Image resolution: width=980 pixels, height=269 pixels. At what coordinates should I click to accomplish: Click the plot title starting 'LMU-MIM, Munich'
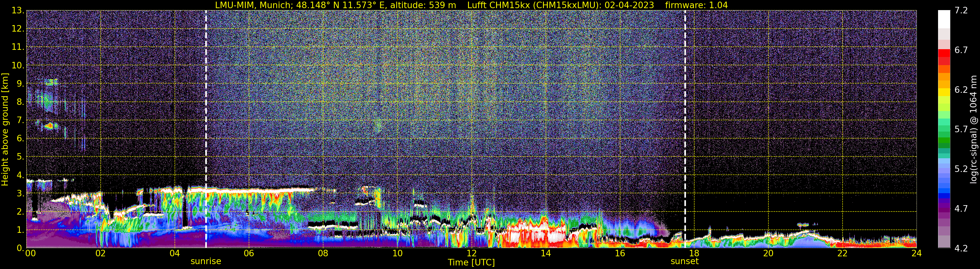[471, 5]
